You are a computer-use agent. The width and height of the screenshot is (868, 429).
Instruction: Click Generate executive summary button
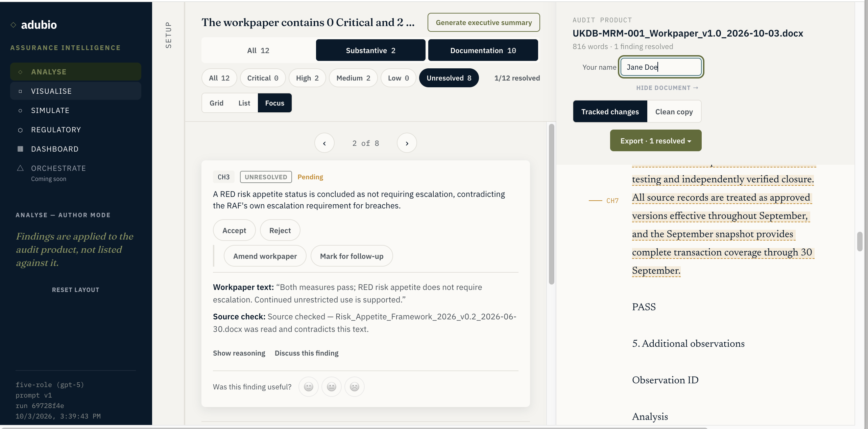[484, 23]
